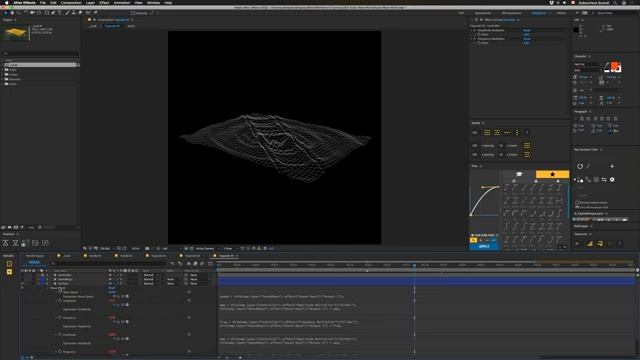Open the composition mini-flowchart icon

(172, 264)
